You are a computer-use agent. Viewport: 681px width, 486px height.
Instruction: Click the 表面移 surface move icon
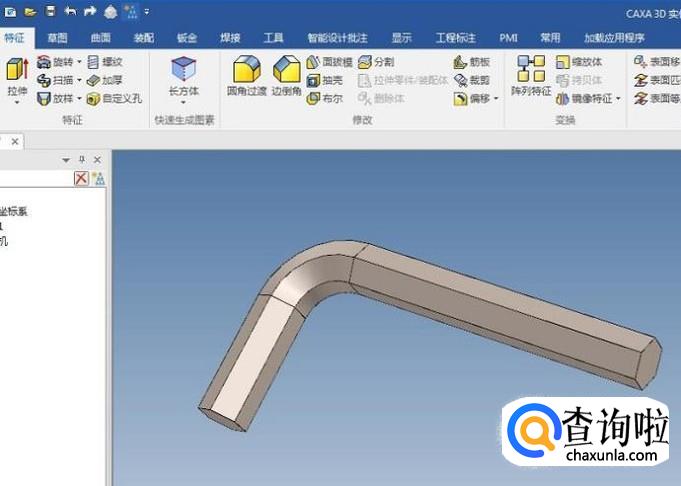click(641, 62)
